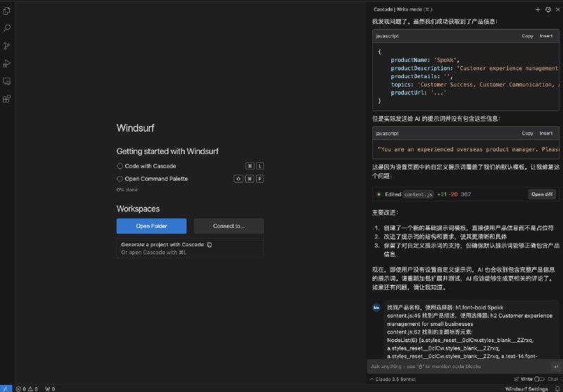The height and width of the screenshot is (392, 563).
Task: Copy the first javascript code block
Action: pyautogui.click(x=527, y=36)
